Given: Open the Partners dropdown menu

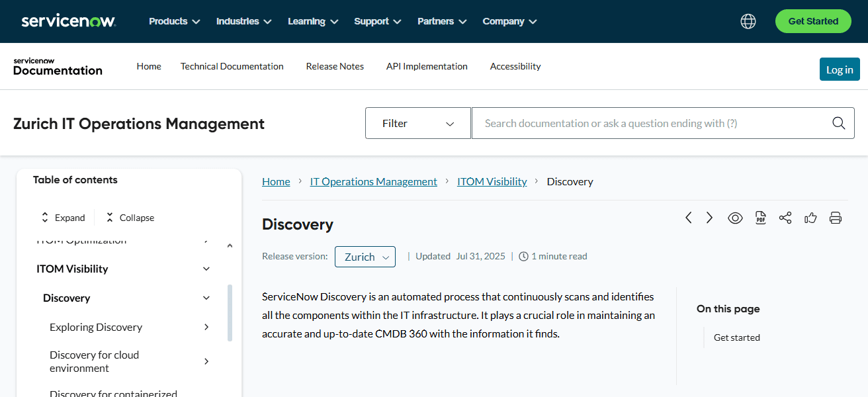Looking at the screenshot, I should point(442,21).
